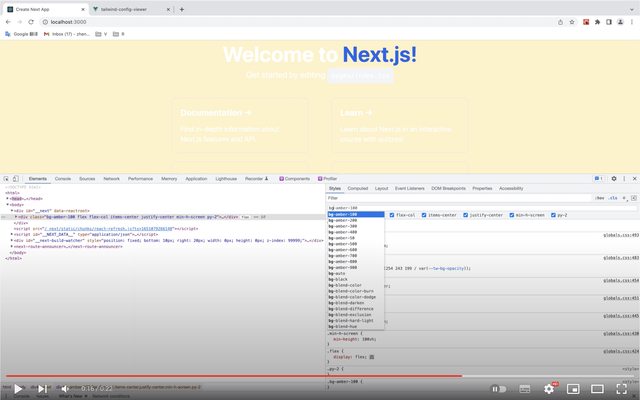Uncheck the min-h-screen class checkbox
This screenshot has width=640, height=400.
click(x=511, y=215)
